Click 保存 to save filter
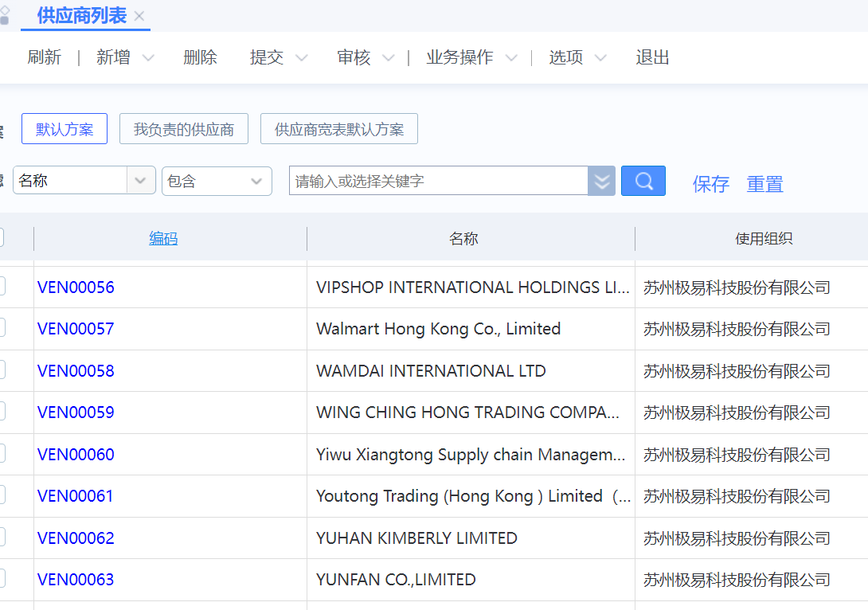The width and height of the screenshot is (868, 610). point(711,184)
